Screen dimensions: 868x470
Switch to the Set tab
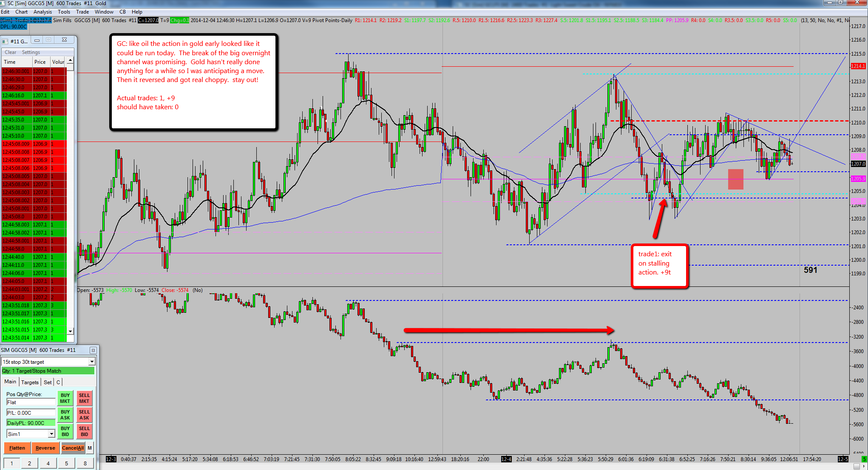[48, 382]
